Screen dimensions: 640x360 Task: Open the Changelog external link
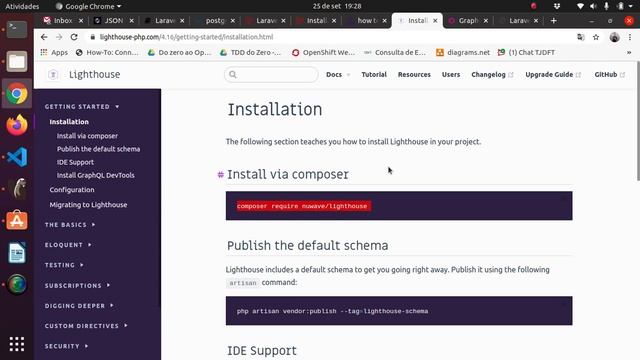(x=492, y=74)
